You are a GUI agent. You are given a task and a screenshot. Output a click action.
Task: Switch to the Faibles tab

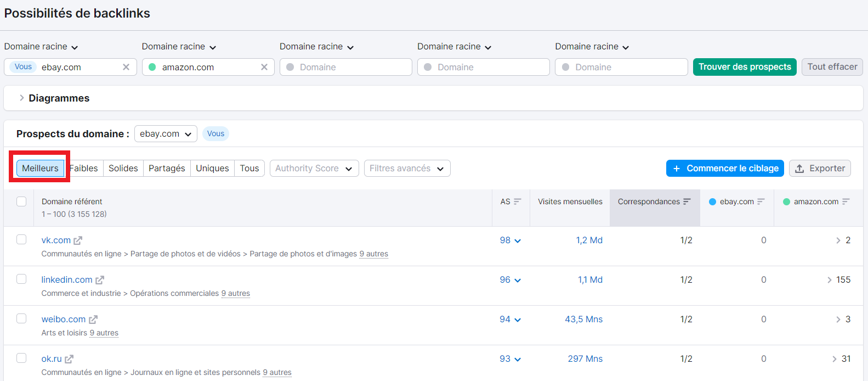click(x=84, y=169)
